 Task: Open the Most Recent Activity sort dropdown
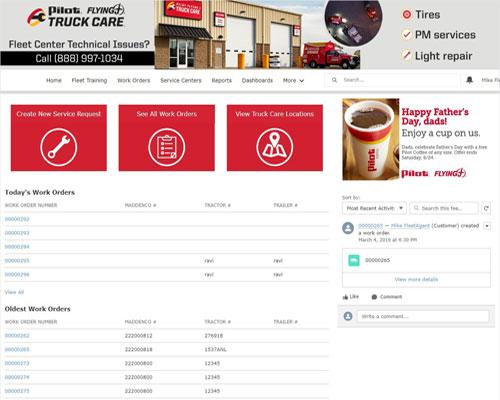pos(374,208)
